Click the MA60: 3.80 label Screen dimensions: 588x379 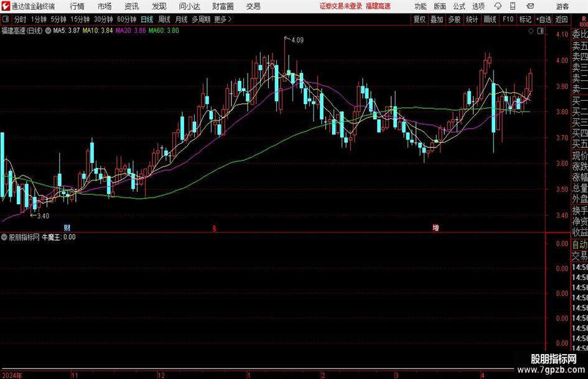click(164, 30)
